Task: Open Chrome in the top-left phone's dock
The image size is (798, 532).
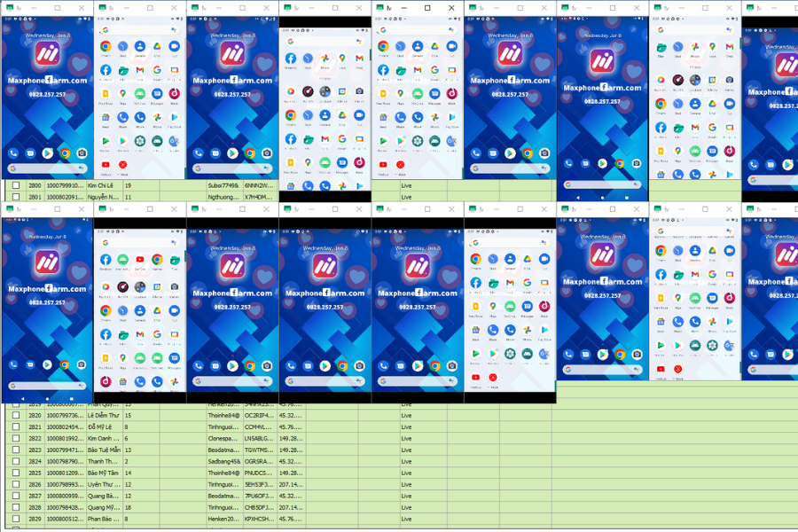Action: tap(64, 153)
